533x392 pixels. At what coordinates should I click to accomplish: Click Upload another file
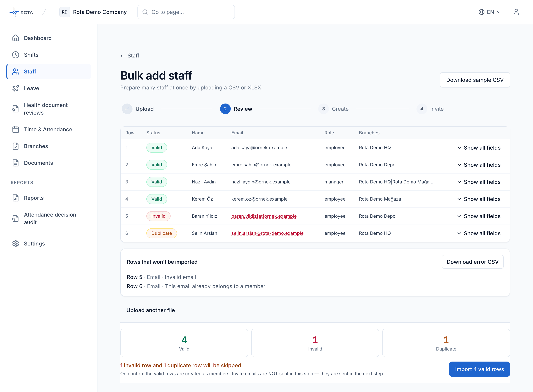150,310
